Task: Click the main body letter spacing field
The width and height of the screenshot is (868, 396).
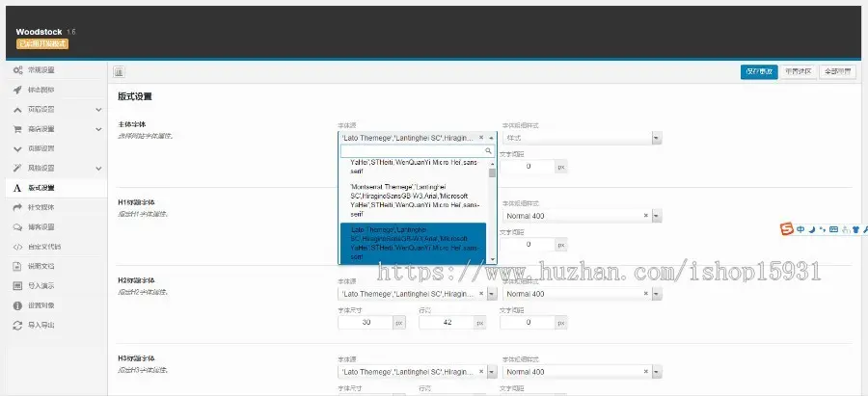Action: 528,166
